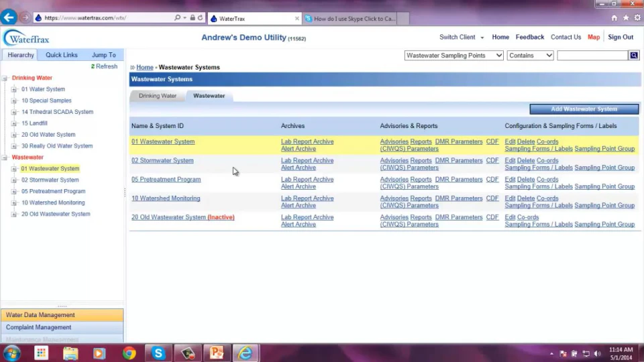
Task: Open the Wastewater Sampling Points dropdown
Action: [x=454, y=56]
